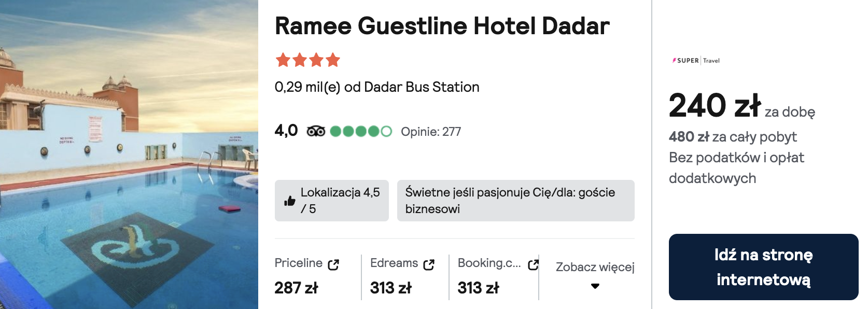Open Edreams external link icon

pos(429,264)
